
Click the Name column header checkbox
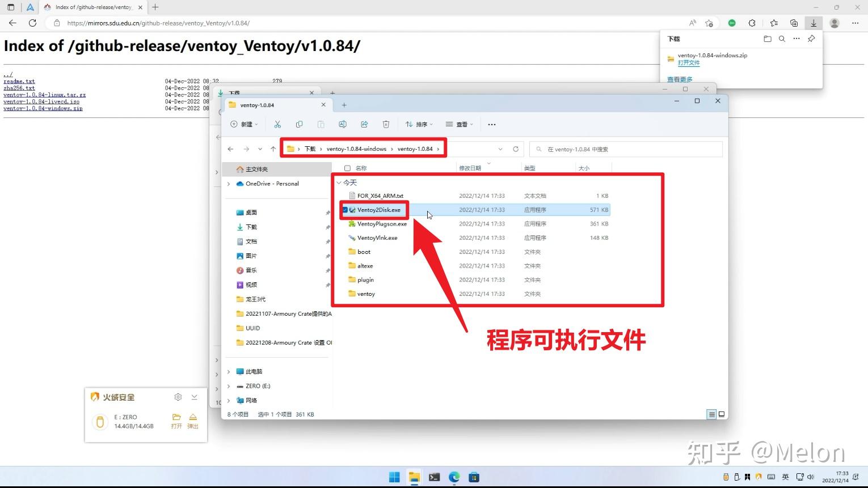[x=347, y=168]
